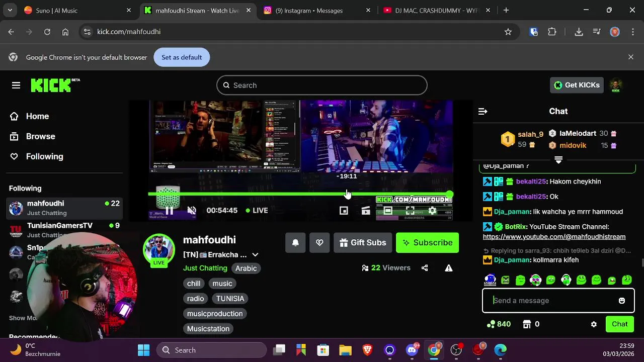Open the mahfoudhistream YouTube link in chat
The height and width of the screenshot is (362, 644).
coord(554,236)
